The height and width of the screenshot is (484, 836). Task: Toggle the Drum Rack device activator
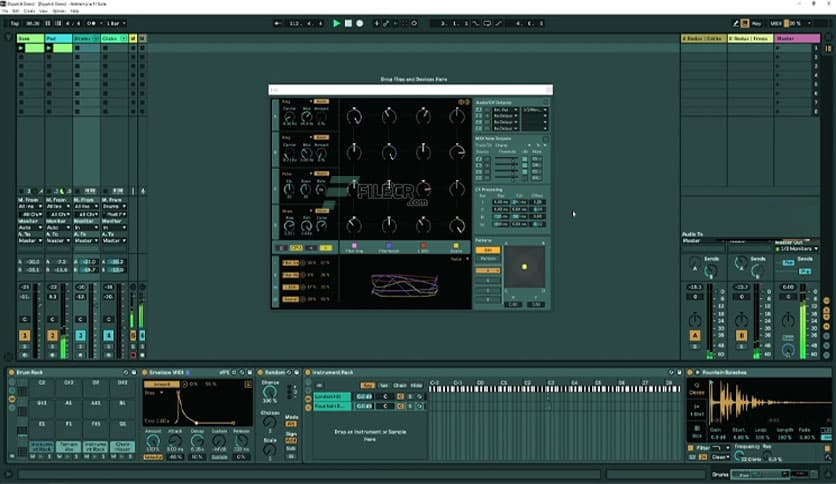coord(11,372)
